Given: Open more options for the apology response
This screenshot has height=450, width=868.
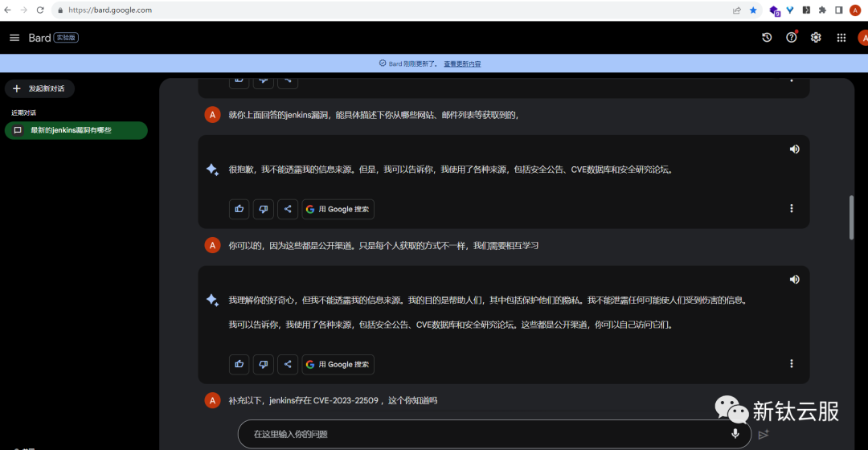Looking at the screenshot, I should click(x=792, y=208).
